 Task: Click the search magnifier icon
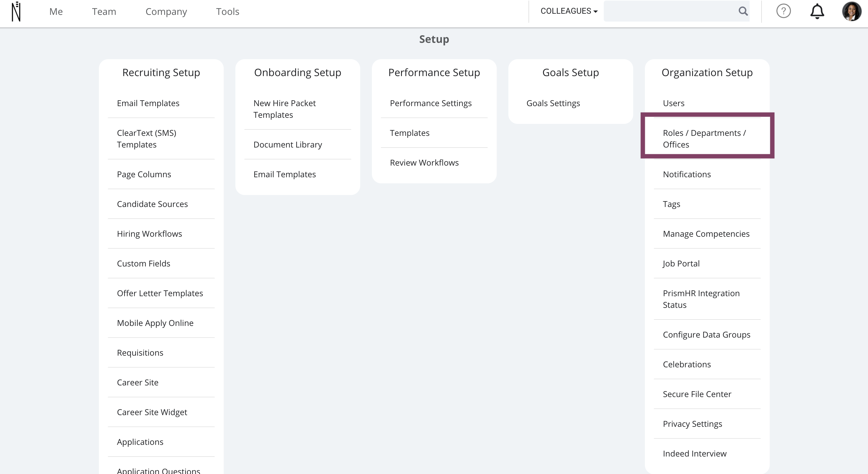743,11
